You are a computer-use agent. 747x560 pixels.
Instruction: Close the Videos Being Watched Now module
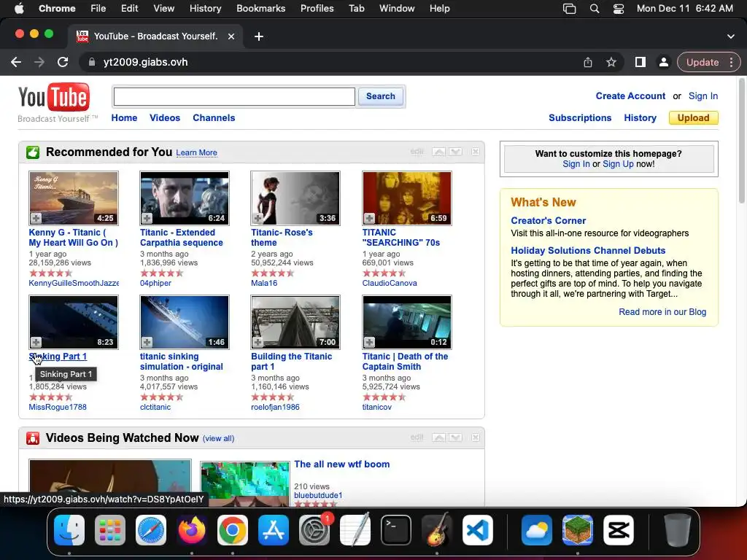coord(476,437)
